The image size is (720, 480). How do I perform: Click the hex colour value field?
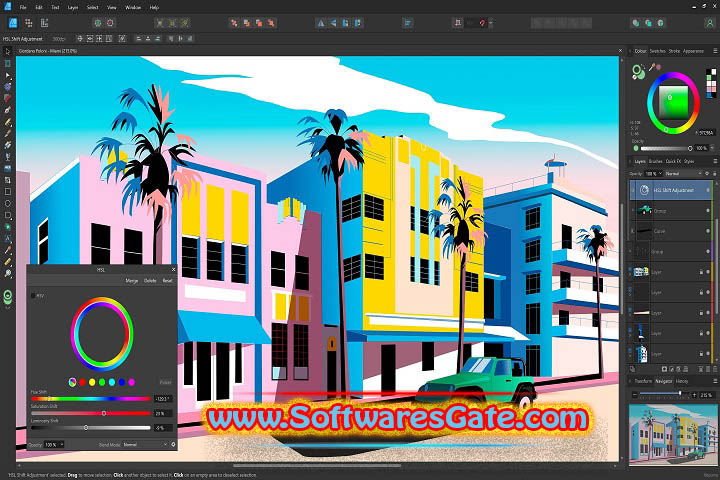[707, 133]
